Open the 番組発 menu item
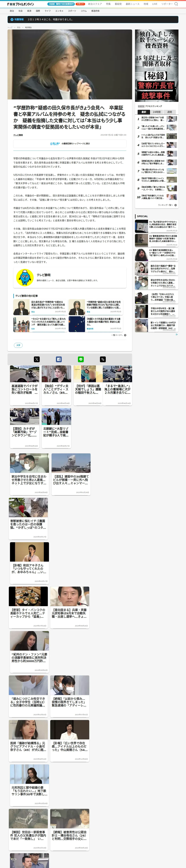The image size is (186, 868). coord(118,4)
